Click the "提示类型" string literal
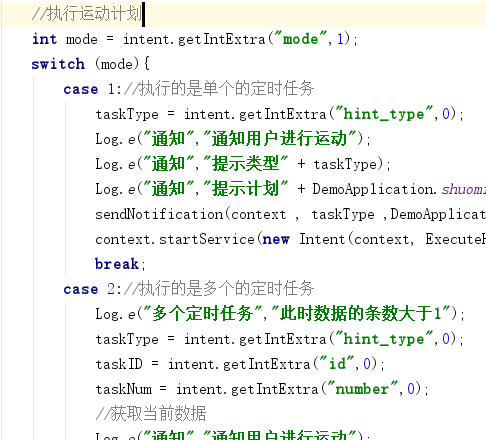This screenshot has width=486, height=440. pyautogui.click(x=245, y=164)
